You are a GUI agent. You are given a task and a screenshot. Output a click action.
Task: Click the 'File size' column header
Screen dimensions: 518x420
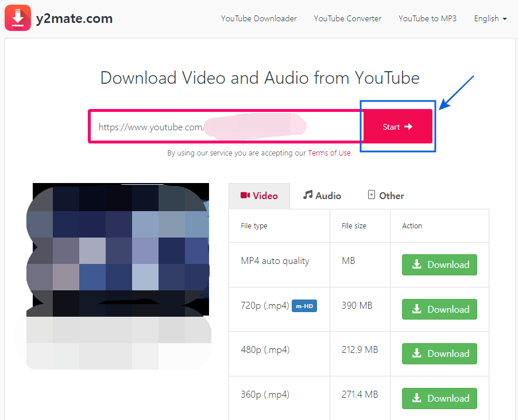click(x=354, y=226)
